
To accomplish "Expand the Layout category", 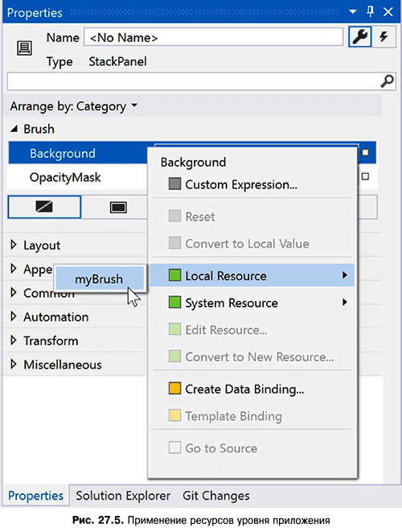I will 13,245.
